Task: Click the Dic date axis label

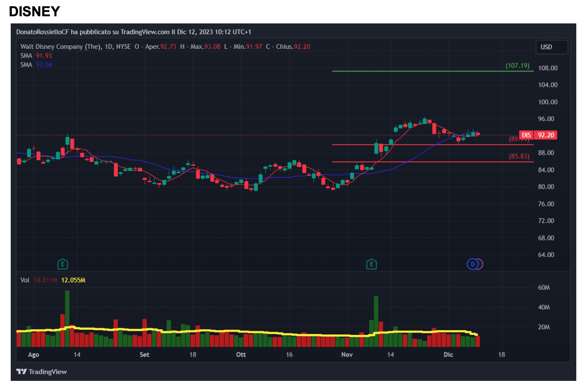Action: (x=448, y=355)
